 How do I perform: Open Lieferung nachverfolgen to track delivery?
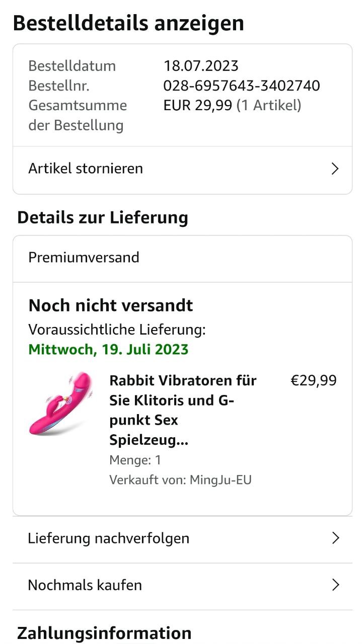[109, 538]
